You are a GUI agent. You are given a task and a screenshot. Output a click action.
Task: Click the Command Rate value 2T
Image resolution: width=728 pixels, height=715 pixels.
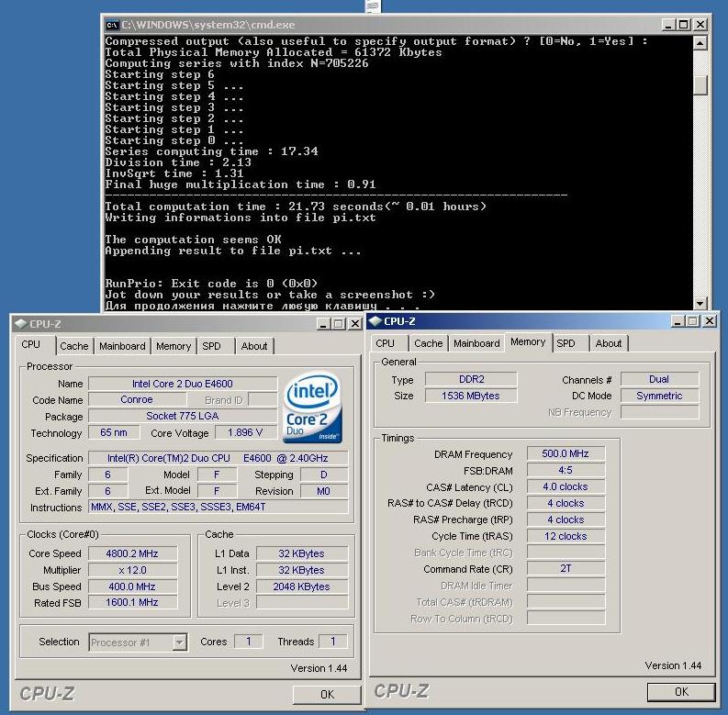[x=566, y=568]
